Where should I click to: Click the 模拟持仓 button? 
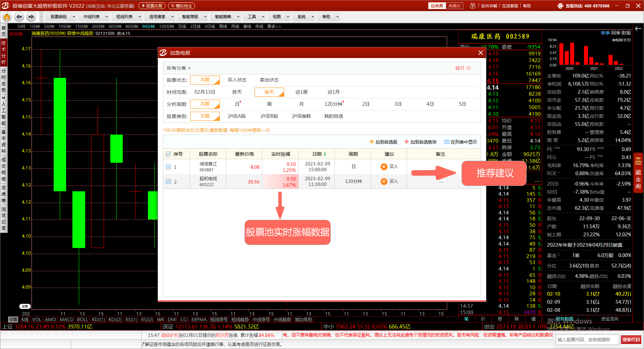click(181, 6)
